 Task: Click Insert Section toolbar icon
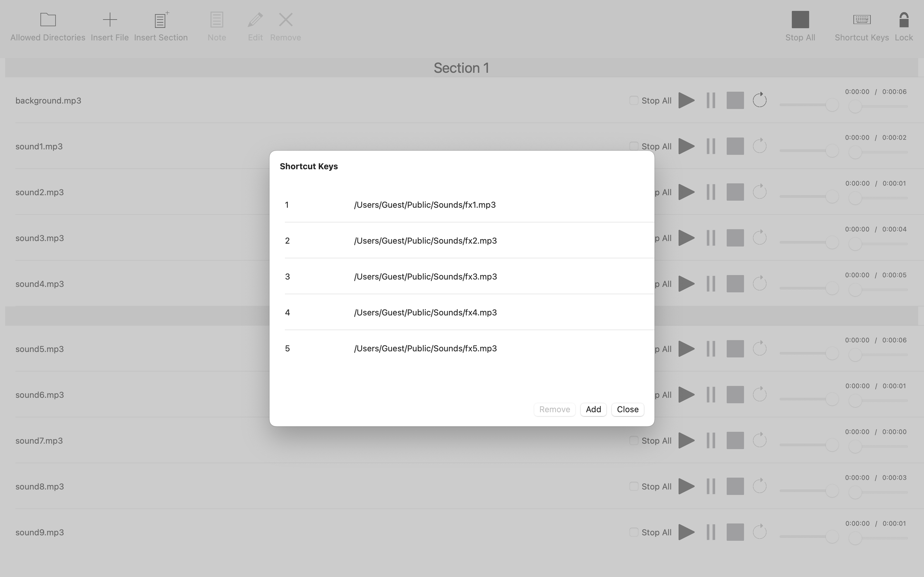[x=161, y=20]
